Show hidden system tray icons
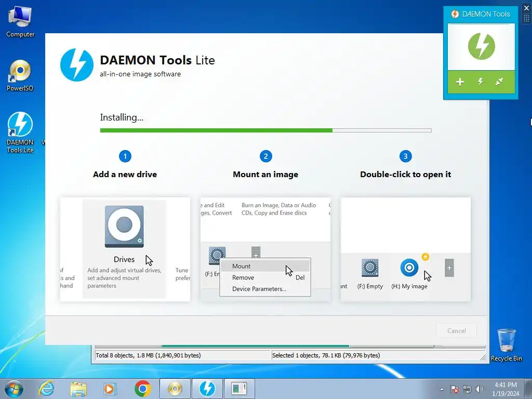The width and height of the screenshot is (532, 399). click(x=442, y=389)
